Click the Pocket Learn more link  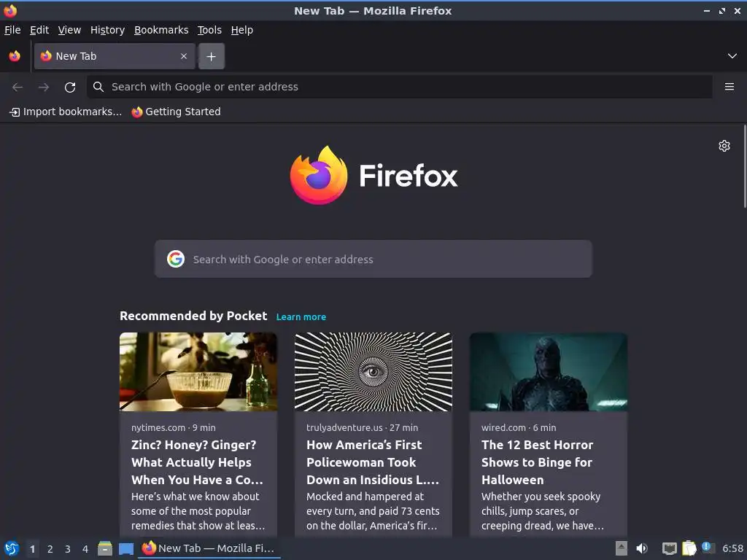(x=301, y=316)
